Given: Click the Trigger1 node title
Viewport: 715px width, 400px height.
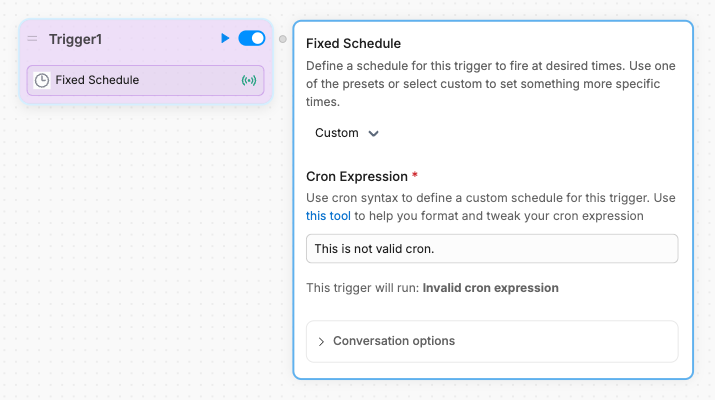Looking at the screenshot, I should coord(75,39).
